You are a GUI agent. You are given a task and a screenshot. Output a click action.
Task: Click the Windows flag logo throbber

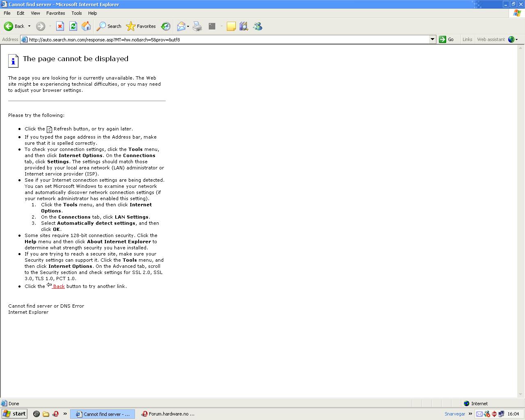tap(517, 13)
